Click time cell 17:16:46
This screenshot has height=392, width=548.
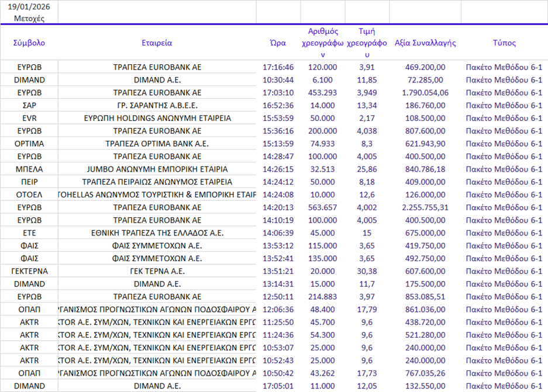tap(278, 67)
